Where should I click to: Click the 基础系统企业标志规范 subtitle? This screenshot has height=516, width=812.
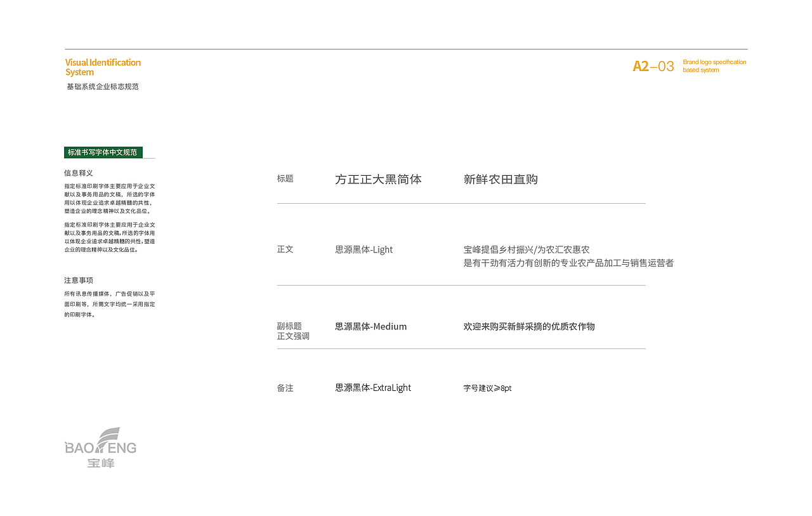[103, 86]
